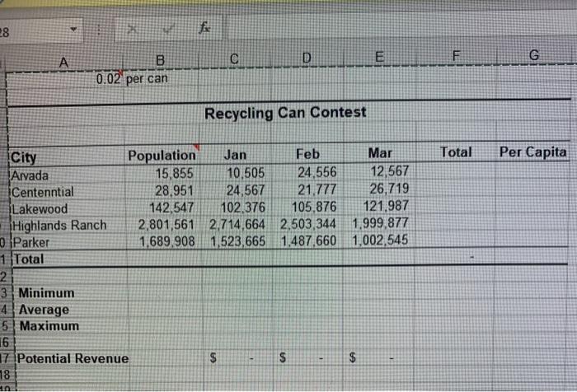Select Centenntial Jan value 24,567
This screenshot has height=392, width=577.
pyautogui.click(x=237, y=189)
